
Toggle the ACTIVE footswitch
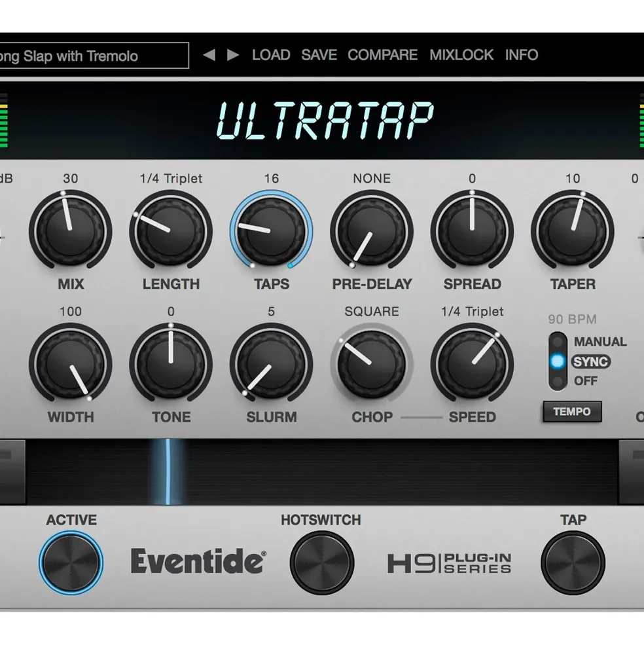click(71, 562)
